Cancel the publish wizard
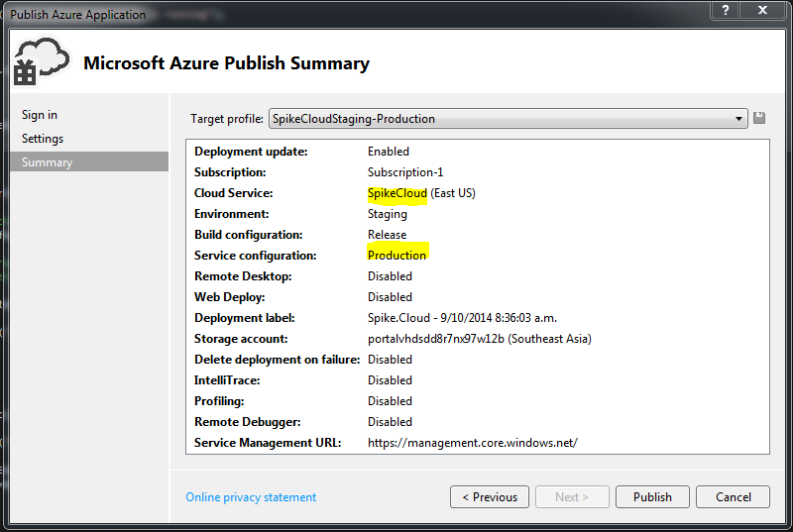793x532 pixels. 733,497
